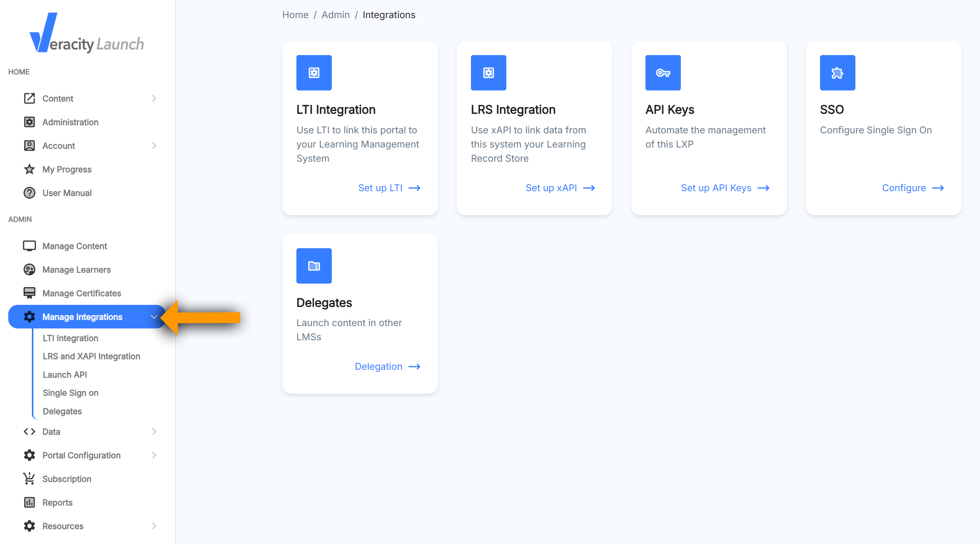The width and height of the screenshot is (980, 544).
Task: Expand the Portal Configuration chevron
Action: click(x=154, y=455)
